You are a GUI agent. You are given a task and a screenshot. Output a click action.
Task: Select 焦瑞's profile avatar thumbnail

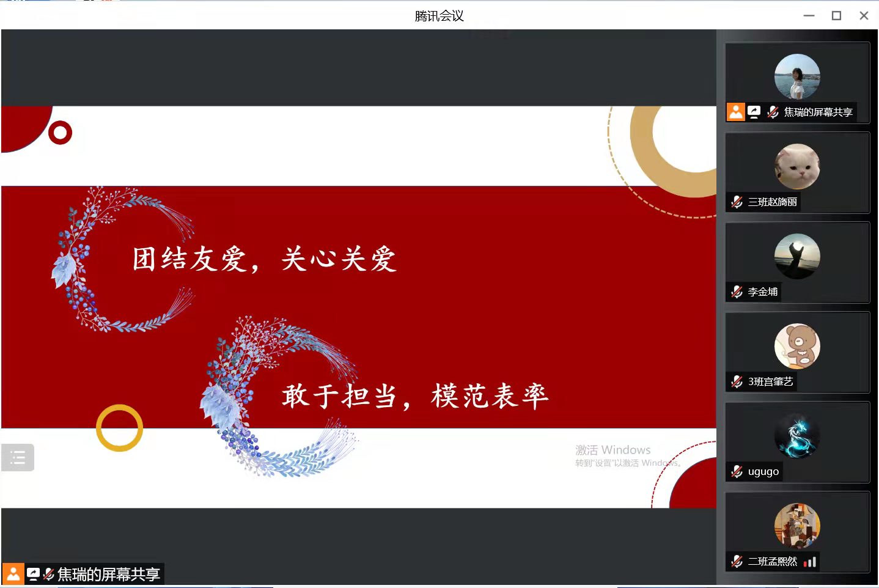click(x=796, y=77)
